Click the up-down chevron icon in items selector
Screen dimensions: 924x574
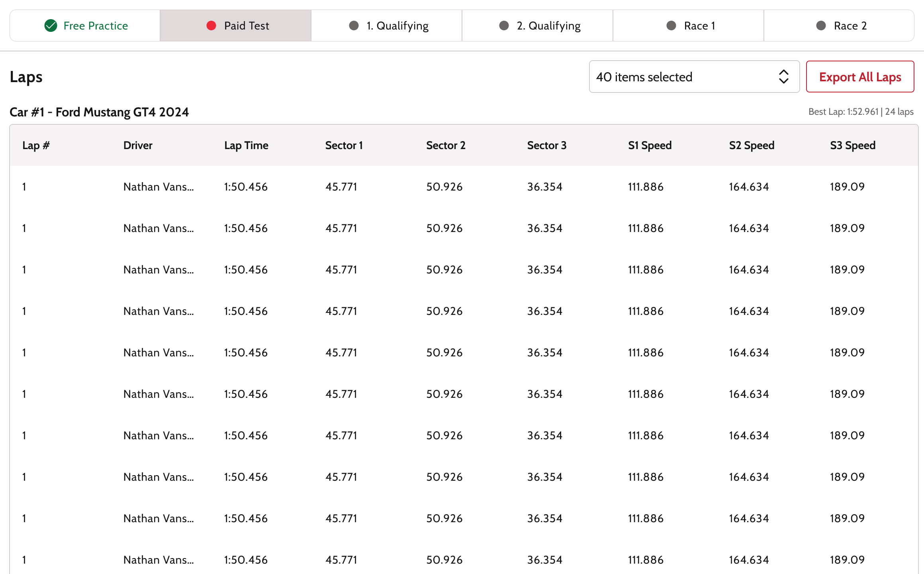783,77
